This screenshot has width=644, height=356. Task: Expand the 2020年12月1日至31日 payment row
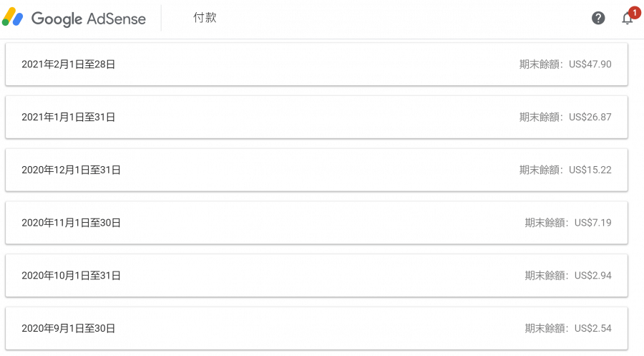316,170
